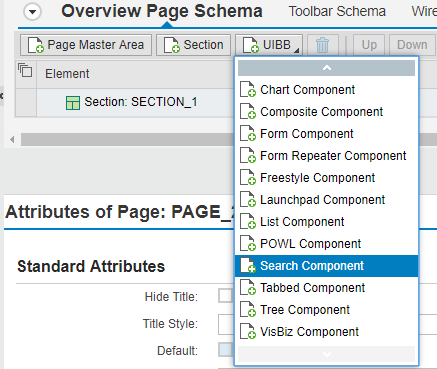Click the select-all icon beside Element header
437x369 pixels.
(25, 70)
